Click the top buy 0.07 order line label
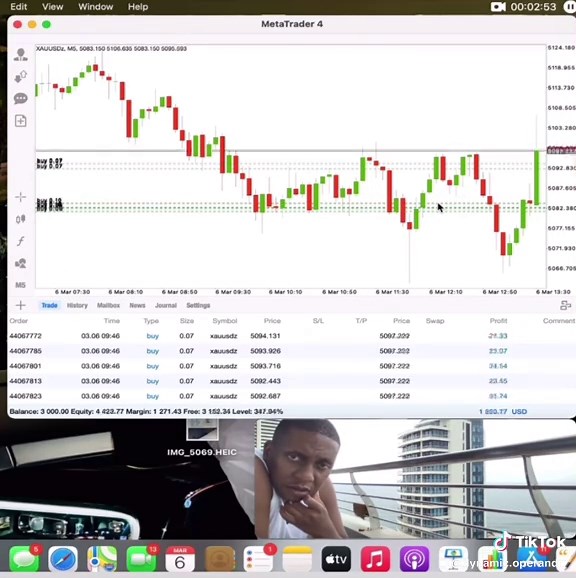The image size is (576, 578). 50,161
